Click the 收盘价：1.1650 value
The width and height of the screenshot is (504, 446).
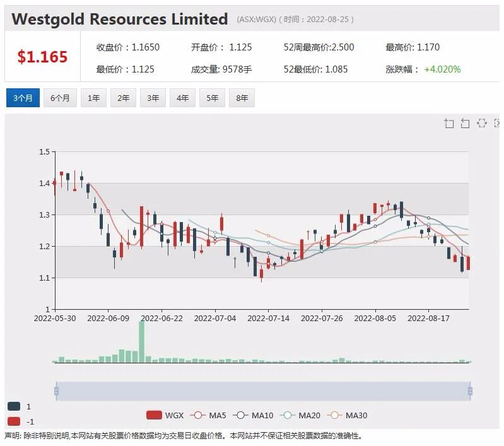(x=128, y=47)
